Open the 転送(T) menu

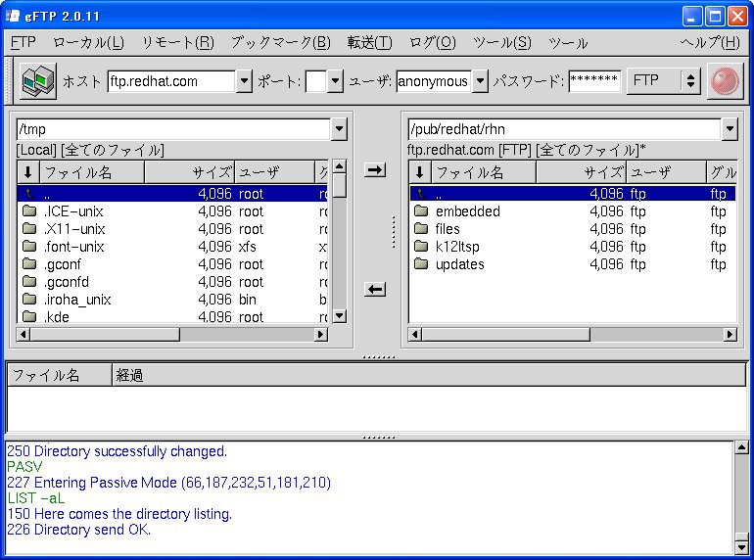point(369,42)
